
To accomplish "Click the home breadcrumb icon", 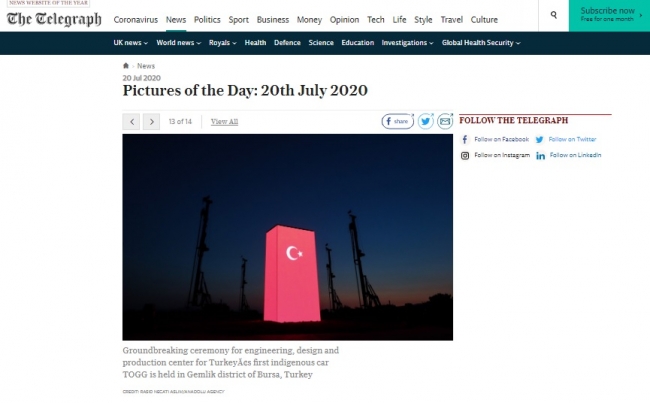I will [126, 66].
